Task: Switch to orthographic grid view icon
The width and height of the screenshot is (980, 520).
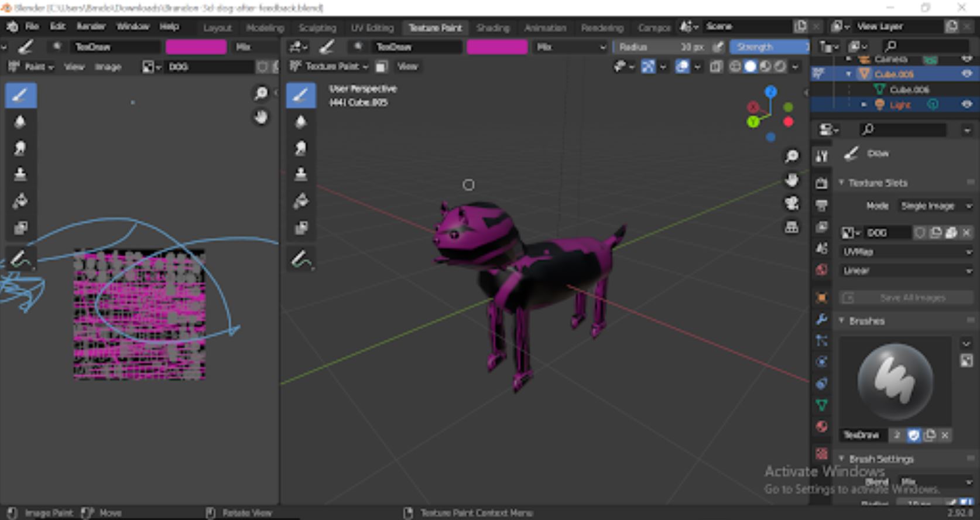Action: click(791, 227)
